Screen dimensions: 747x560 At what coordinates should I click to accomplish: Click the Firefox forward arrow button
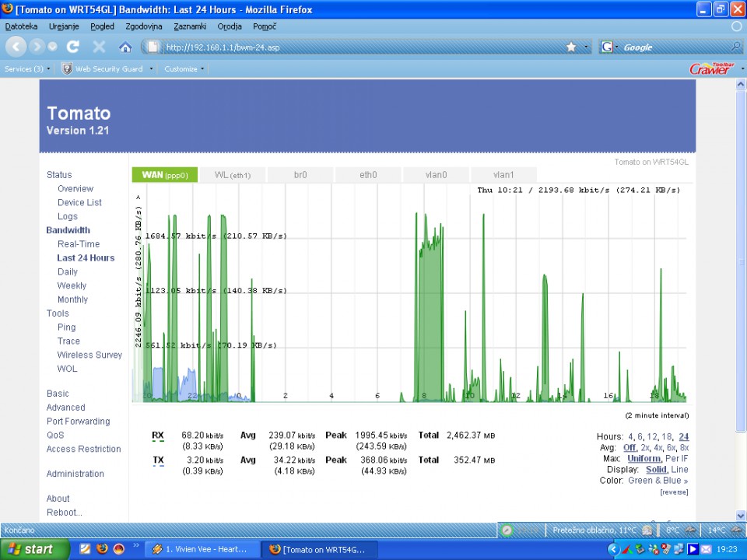point(37,47)
